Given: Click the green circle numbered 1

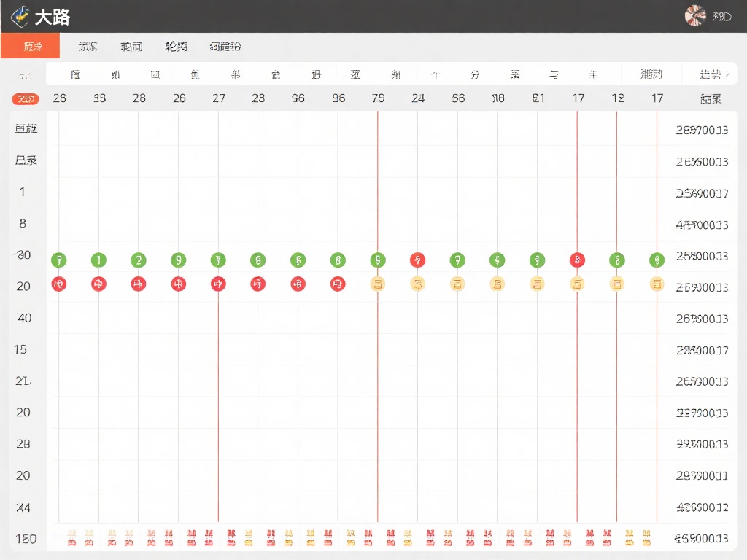Looking at the screenshot, I should pos(98,260).
